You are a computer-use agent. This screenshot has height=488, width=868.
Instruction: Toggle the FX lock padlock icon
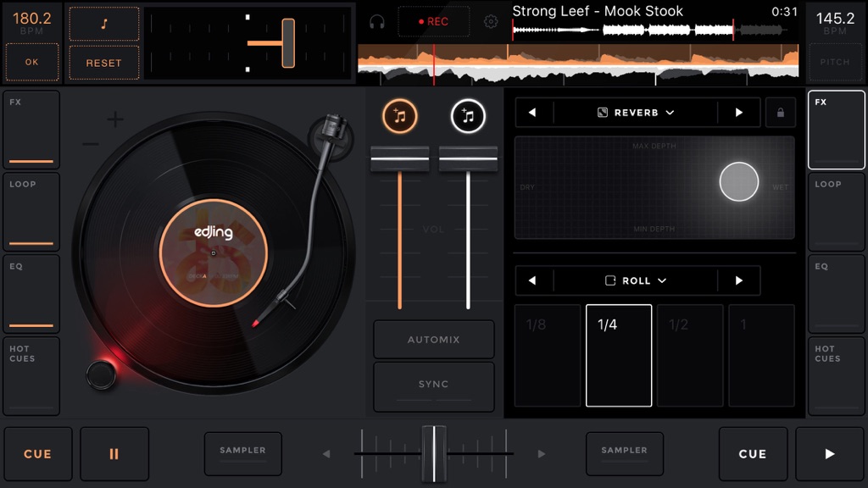pyautogui.click(x=781, y=113)
